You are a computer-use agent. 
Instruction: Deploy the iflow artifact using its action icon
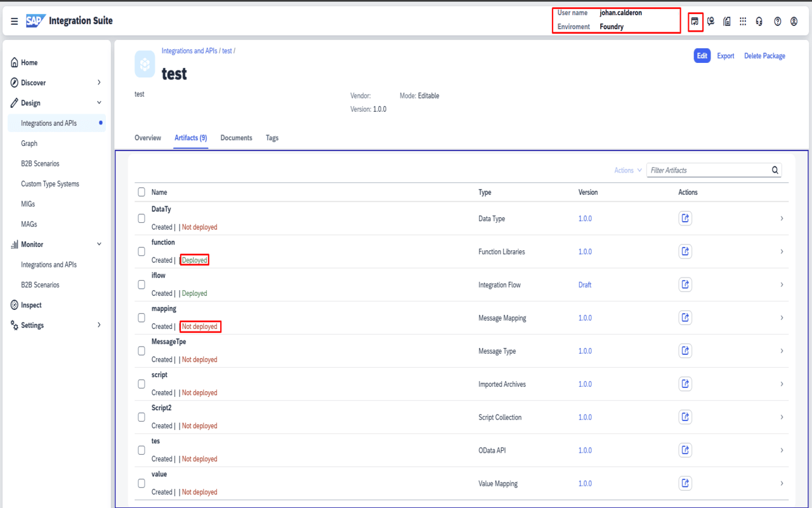685,284
